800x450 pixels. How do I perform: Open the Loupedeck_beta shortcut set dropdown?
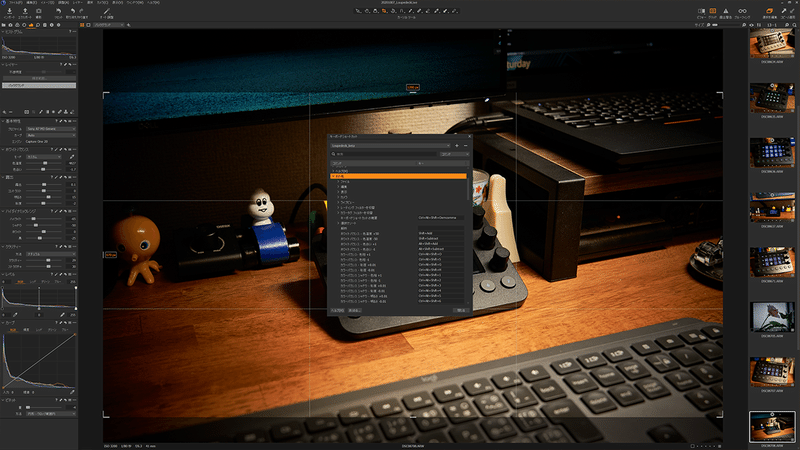tap(390, 145)
